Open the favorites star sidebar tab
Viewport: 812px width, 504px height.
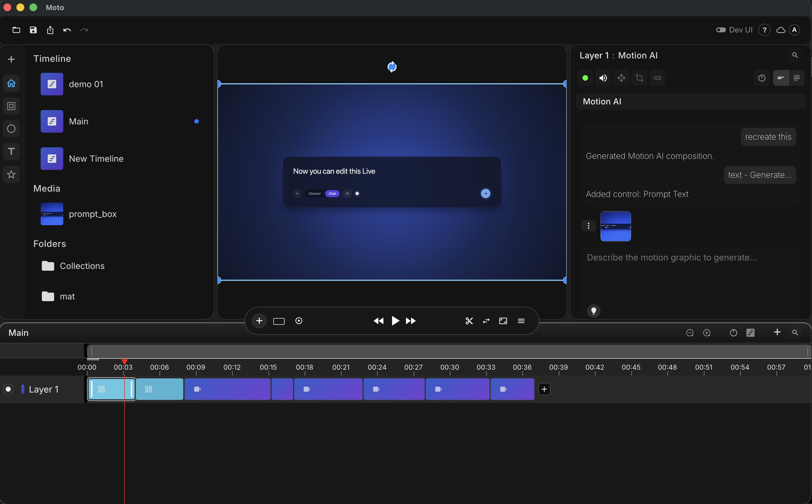(x=11, y=174)
